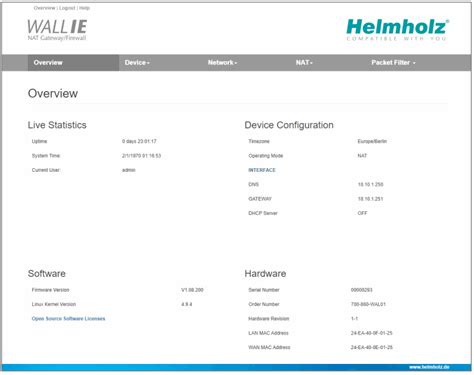
Task: Click the NAT operating mode value
Action: pos(362,156)
